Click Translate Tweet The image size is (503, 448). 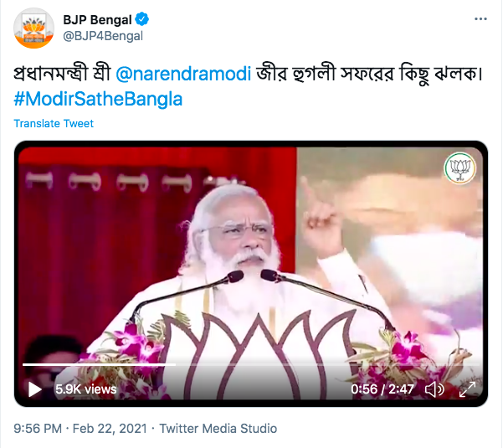coord(54,124)
